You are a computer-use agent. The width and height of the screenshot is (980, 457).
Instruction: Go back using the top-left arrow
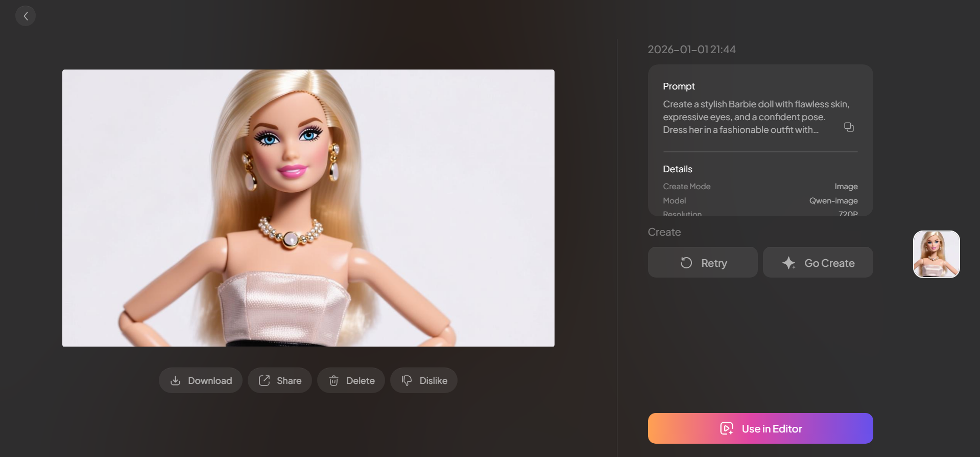[x=26, y=16]
